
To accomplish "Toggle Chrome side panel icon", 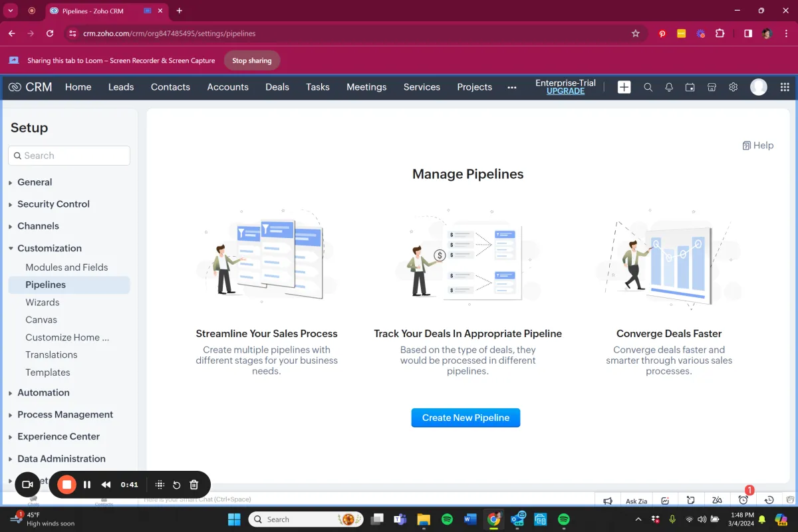I will click(x=748, y=33).
